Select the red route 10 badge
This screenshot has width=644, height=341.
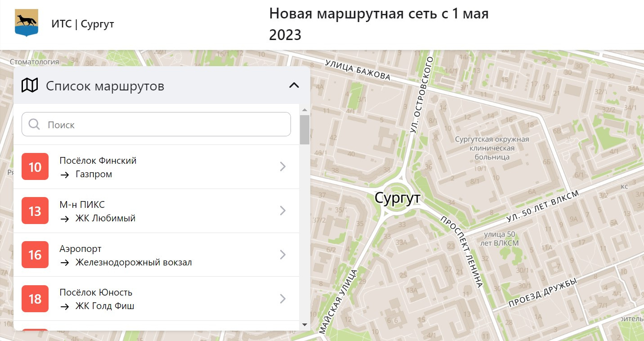[35, 167]
